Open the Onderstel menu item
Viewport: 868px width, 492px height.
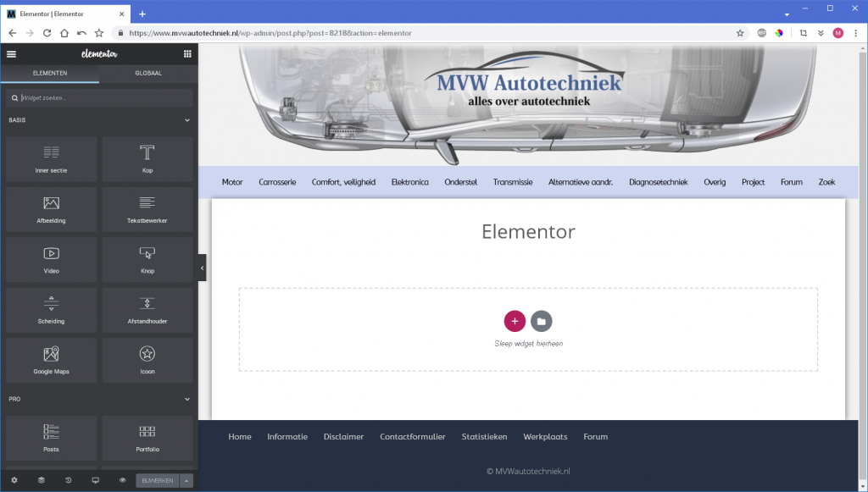click(x=460, y=182)
